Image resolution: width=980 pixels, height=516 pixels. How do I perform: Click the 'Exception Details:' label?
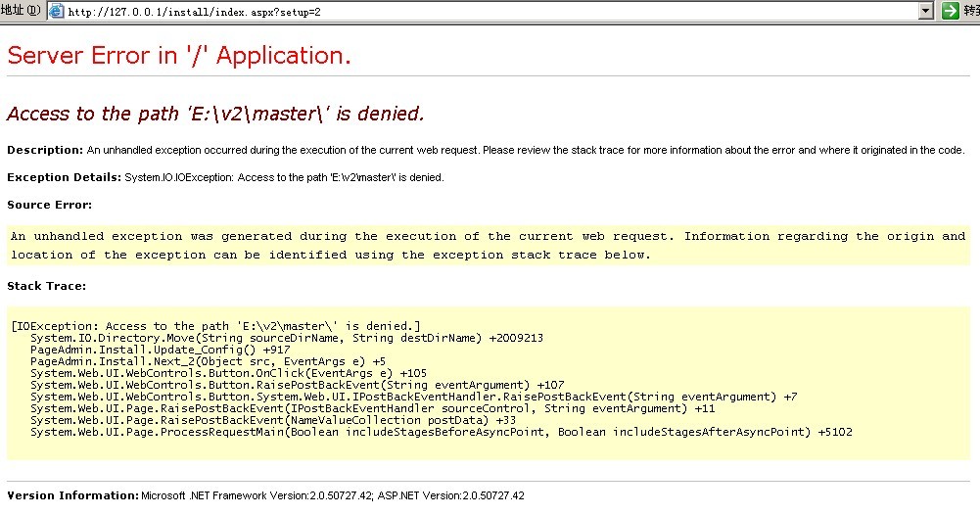64,177
